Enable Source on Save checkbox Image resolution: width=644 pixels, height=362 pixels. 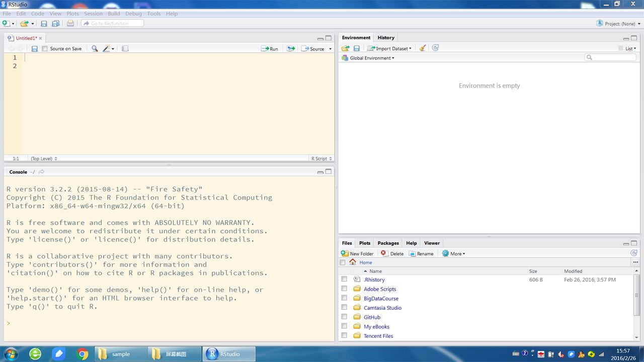point(44,49)
